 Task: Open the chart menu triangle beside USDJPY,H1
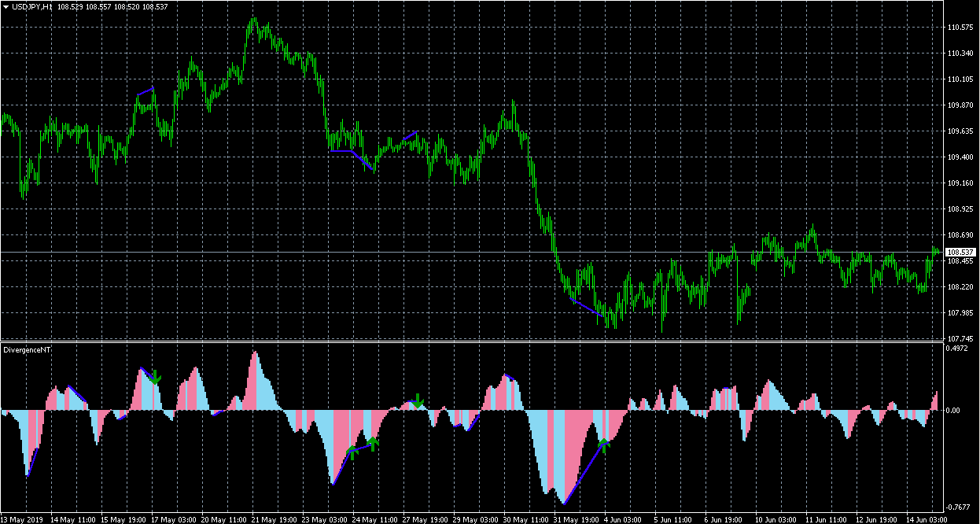[6, 6]
